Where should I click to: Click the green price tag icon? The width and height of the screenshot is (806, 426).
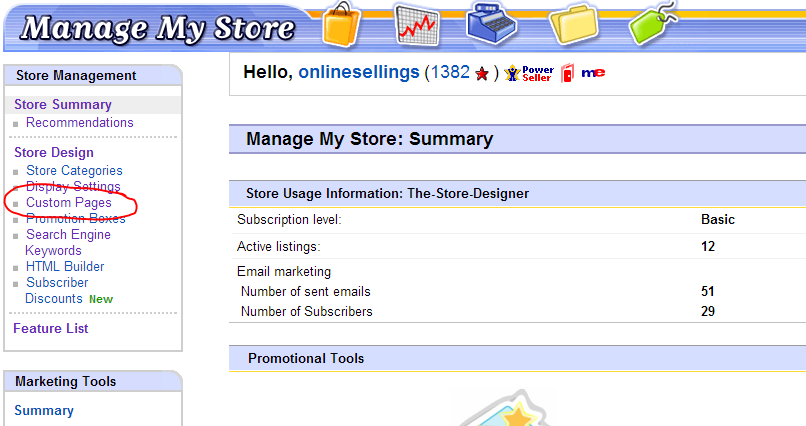click(x=652, y=23)
